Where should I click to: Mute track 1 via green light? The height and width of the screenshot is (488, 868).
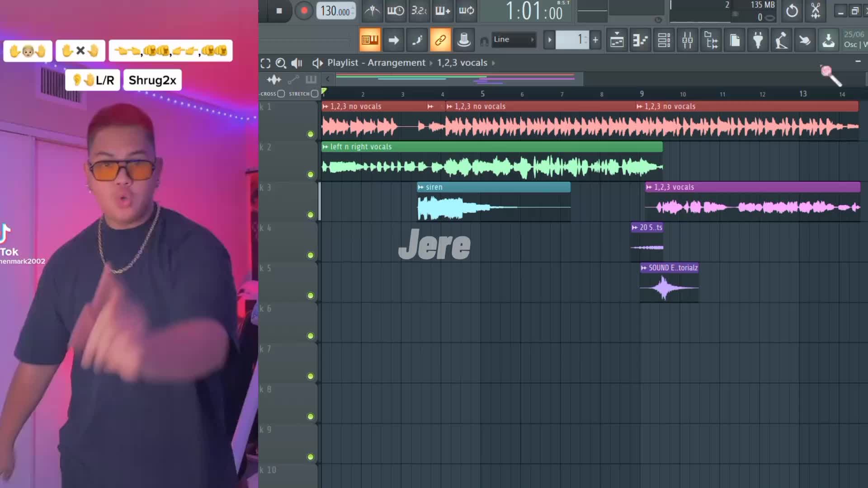tap(311, 134)
